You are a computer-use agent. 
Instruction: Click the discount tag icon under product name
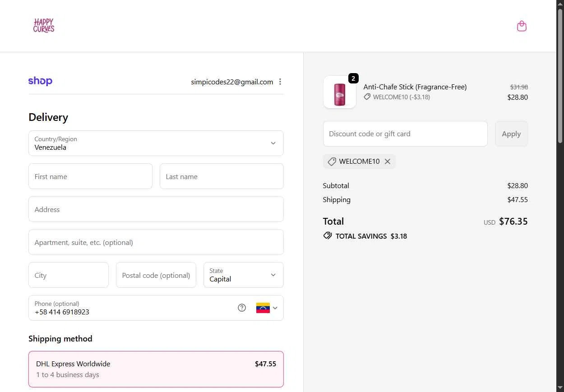(x=367, y=97)
